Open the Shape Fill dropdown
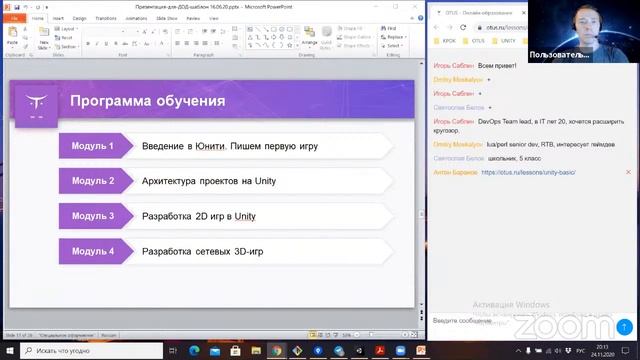Image resolution: width=640 pixels, height=360 pixels. (351, 28)
